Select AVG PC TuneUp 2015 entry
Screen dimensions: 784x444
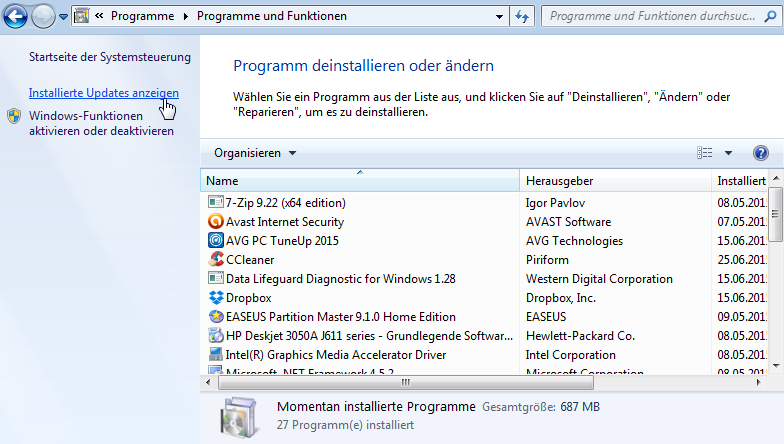[282, 240]
